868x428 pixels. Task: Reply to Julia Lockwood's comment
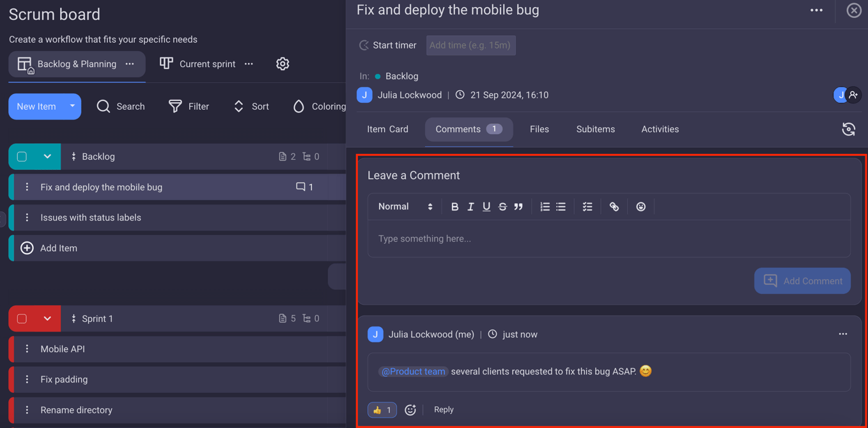tap(444, 409)
